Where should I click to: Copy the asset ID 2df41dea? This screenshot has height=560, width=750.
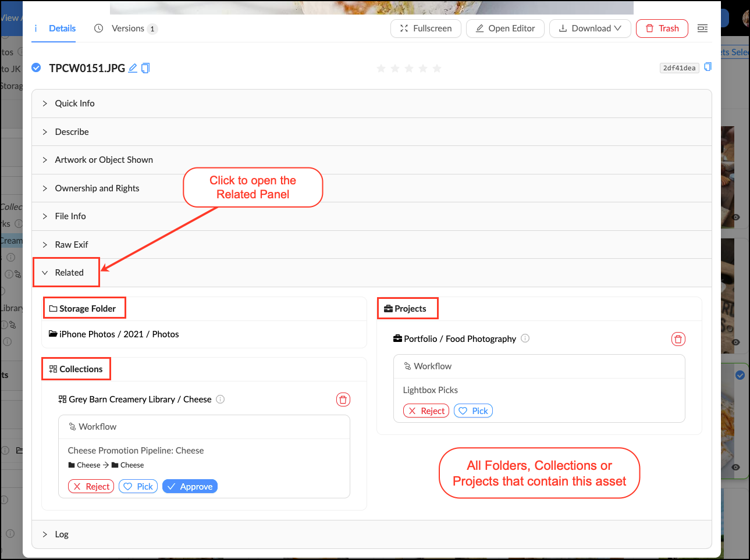click(x=708, y=67)
